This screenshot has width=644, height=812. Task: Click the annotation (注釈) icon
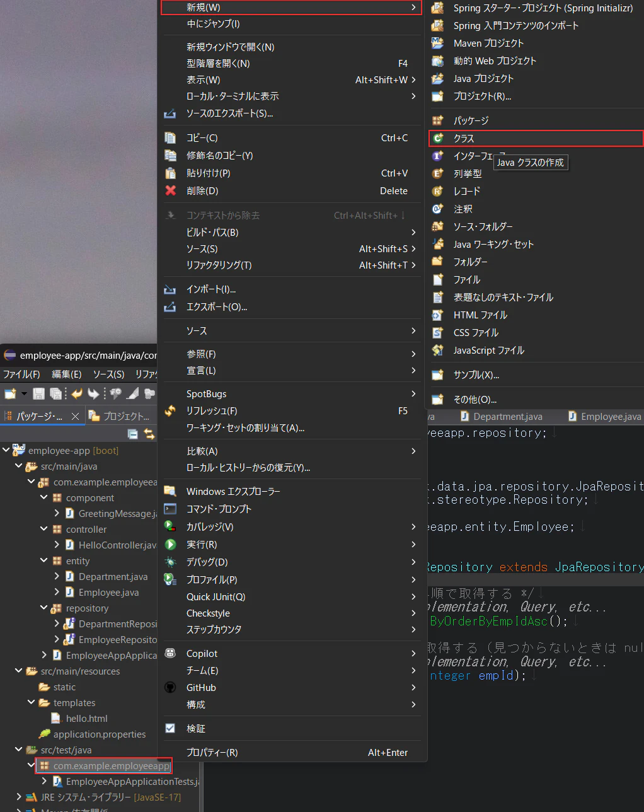(x=438, y=209)
